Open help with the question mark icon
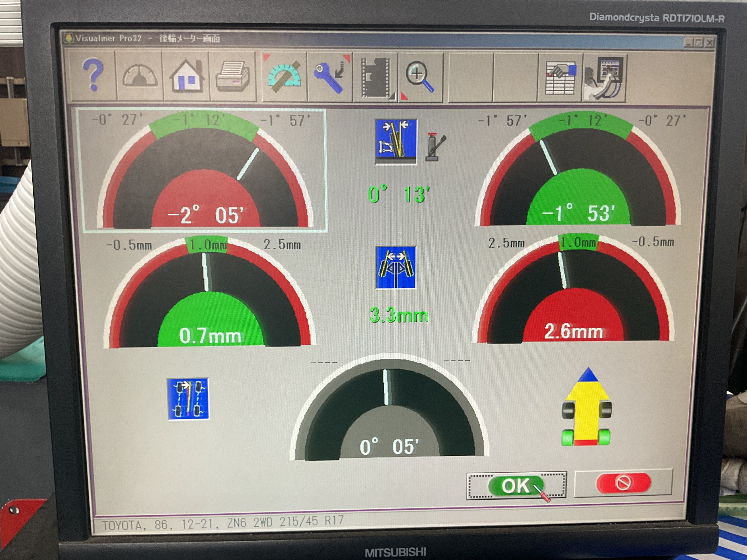Screen dimensions: 747x560 point(92,75)
